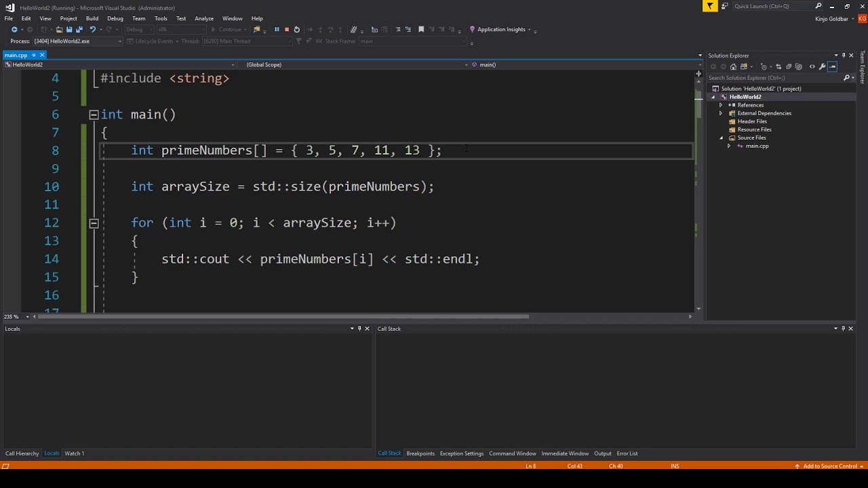Open the 235 % zoom level dropdown
The width and height of the screenshot is (868, 488).
coord(27,317)
